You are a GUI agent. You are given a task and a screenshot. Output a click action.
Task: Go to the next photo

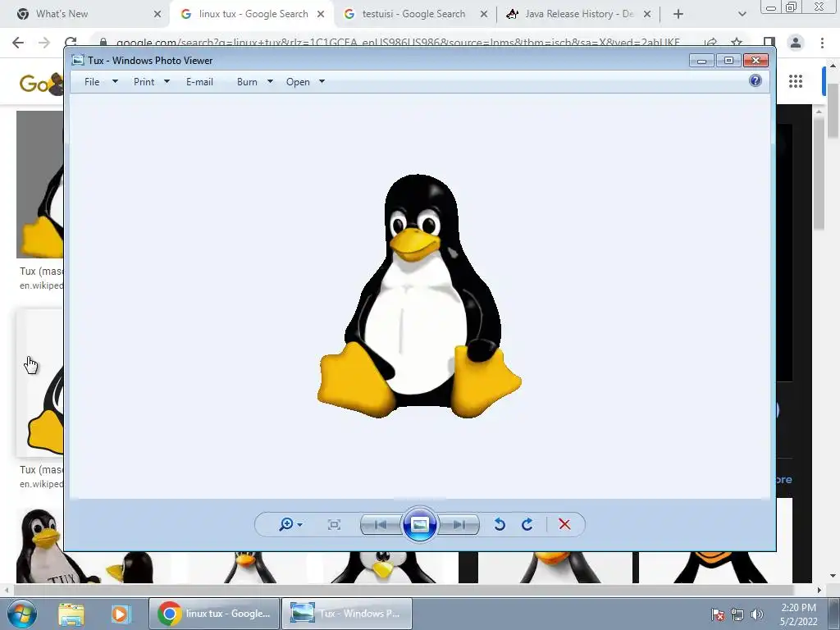point(459,524)
